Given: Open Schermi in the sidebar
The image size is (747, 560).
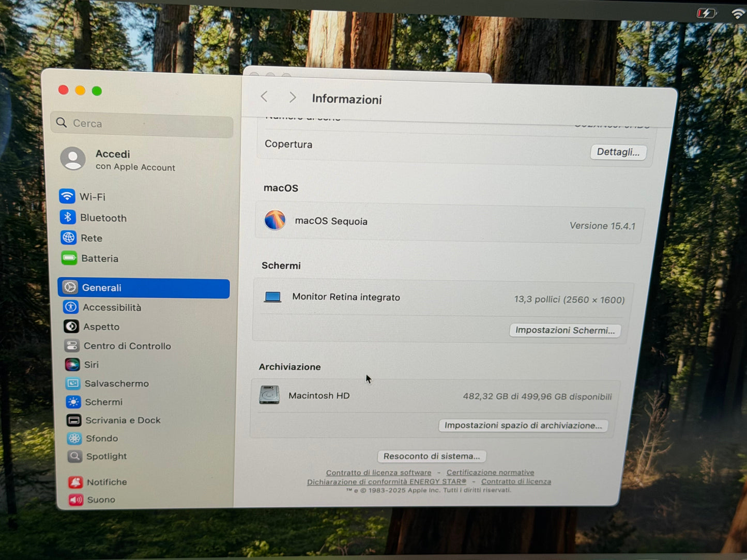Looking at the screenshot, I should tap(94, 401).
